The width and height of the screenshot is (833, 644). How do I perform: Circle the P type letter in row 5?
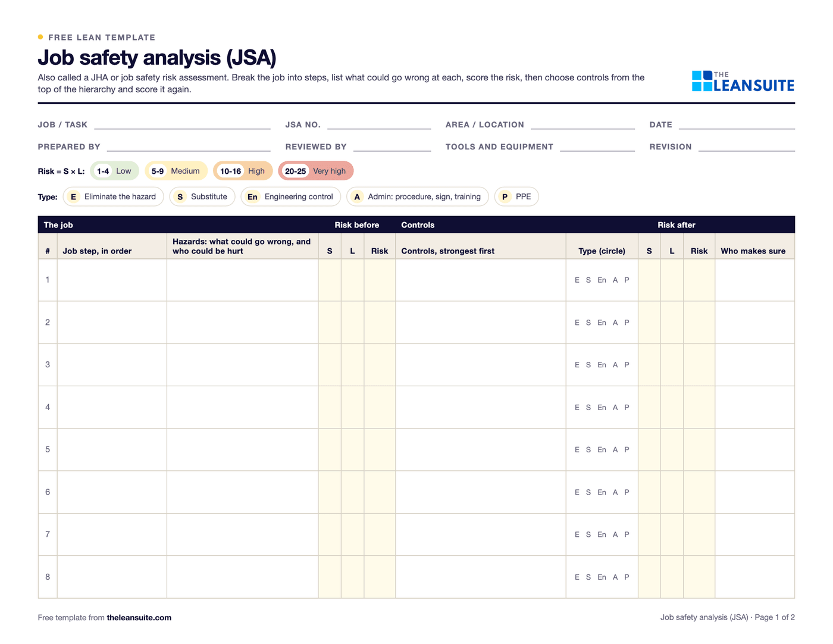pos(627,450)
